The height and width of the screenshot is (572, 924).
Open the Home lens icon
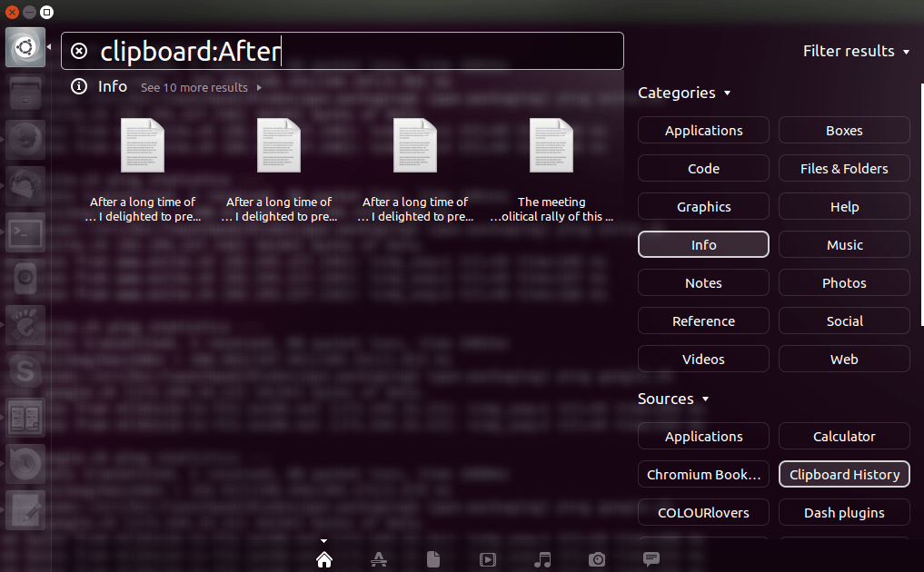[324, 559]
